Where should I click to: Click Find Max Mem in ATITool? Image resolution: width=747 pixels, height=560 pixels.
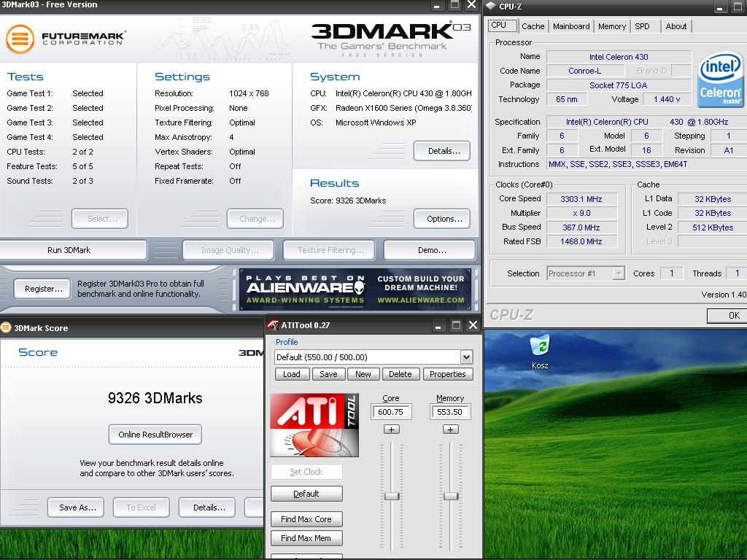coord(306,538)
